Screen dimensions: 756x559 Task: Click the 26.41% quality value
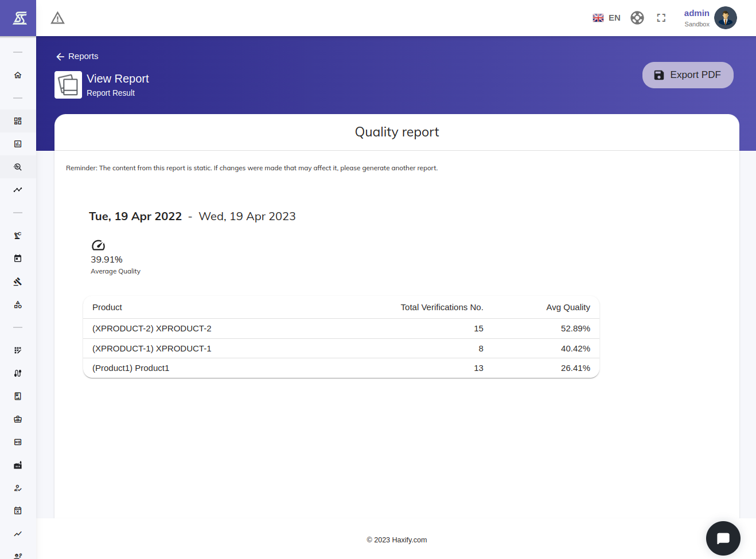point(575,368)
